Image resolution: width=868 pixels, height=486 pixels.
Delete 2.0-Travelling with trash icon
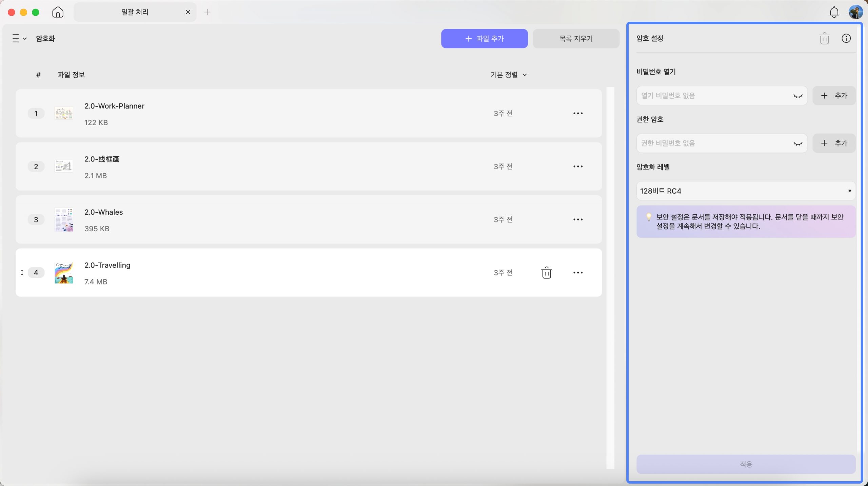[x=546, y=273]
